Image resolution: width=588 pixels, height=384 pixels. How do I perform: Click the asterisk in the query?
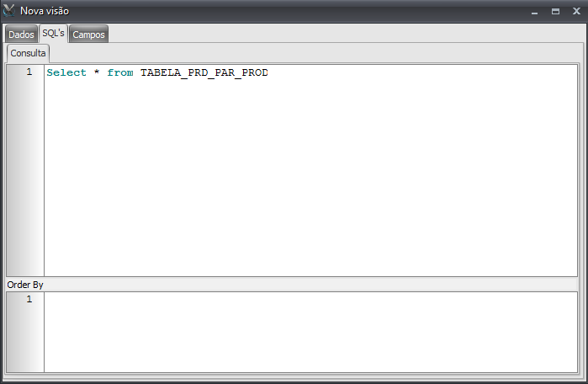[97, 72]
